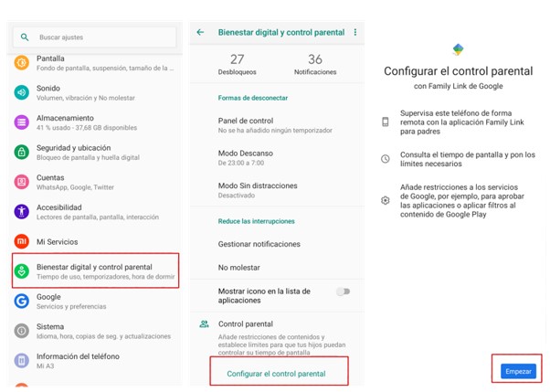The height and width of the screenshot is (392, 550).
Task: Open Información del teléfono entry
Action: point(95,361)
